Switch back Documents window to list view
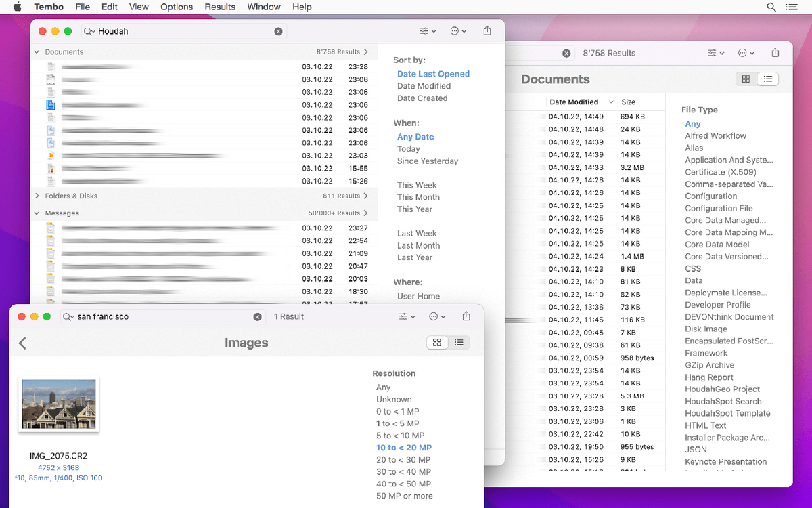 point(768,79)
